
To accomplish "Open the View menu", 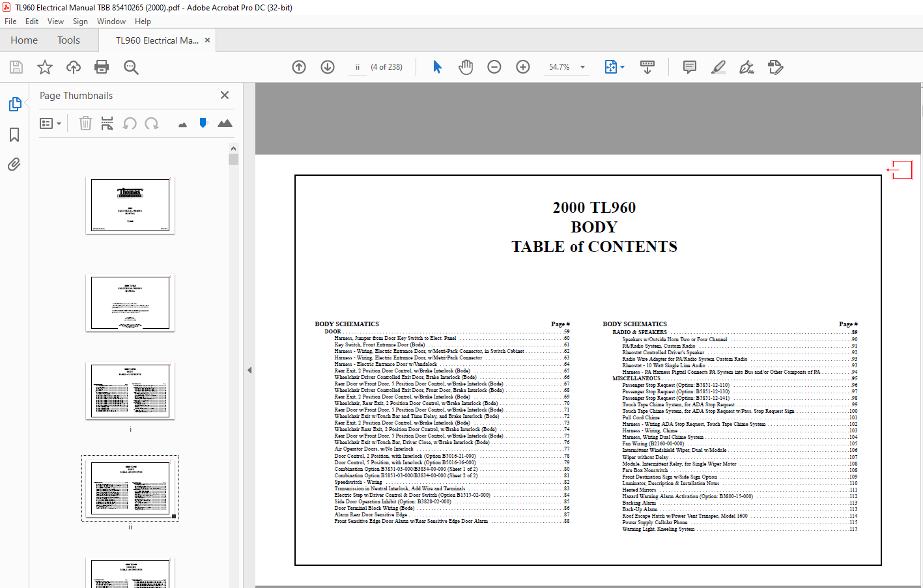I will (x=56, y=21).
